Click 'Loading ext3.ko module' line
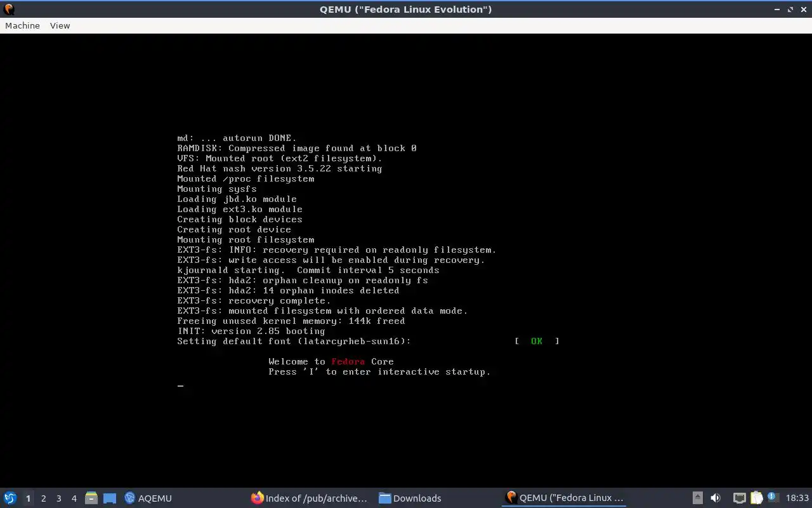The image size is (812, 508). coord(240,209)
